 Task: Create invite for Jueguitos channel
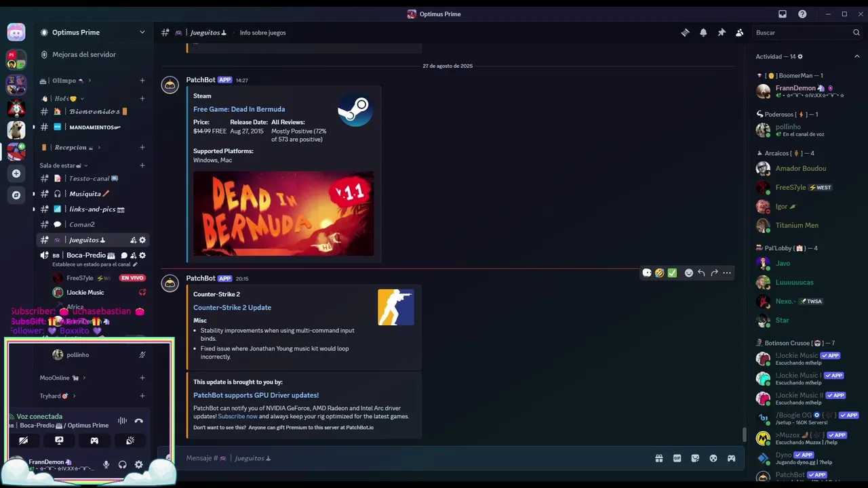(x=134, y=240)
